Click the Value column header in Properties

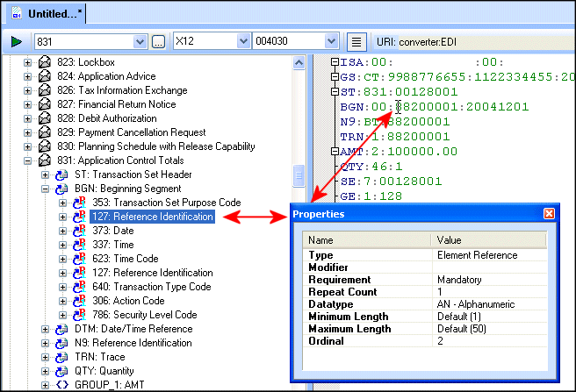click(492, 239)
